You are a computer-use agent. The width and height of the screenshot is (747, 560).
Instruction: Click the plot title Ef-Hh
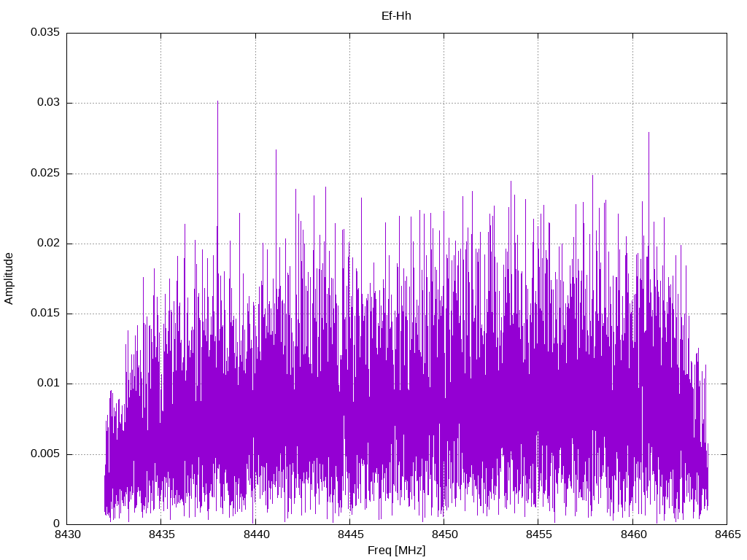(396, 16)
